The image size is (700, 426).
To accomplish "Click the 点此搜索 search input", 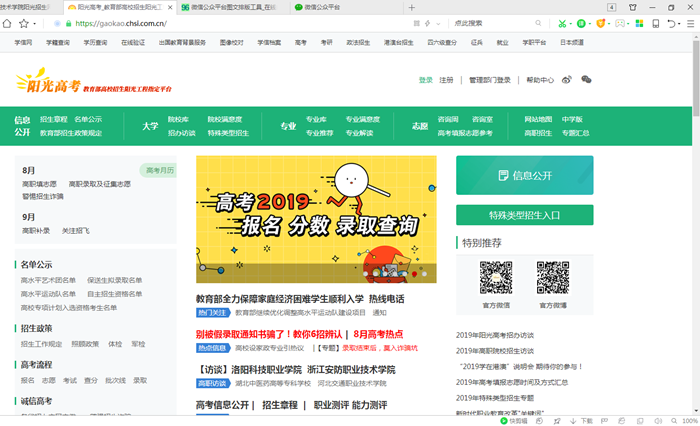I will 493,23.
